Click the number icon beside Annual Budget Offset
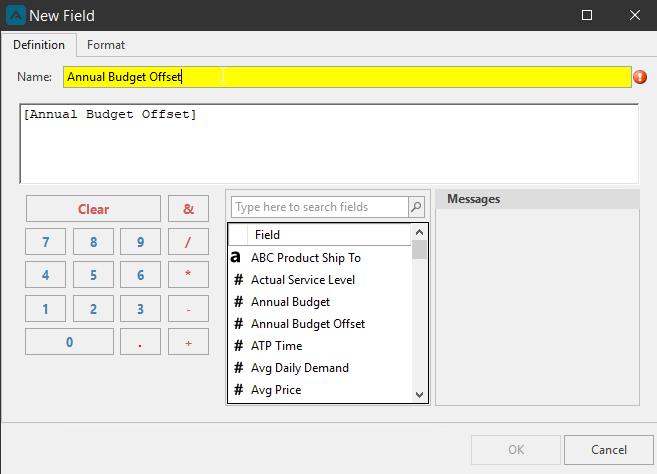 point(238,324)
